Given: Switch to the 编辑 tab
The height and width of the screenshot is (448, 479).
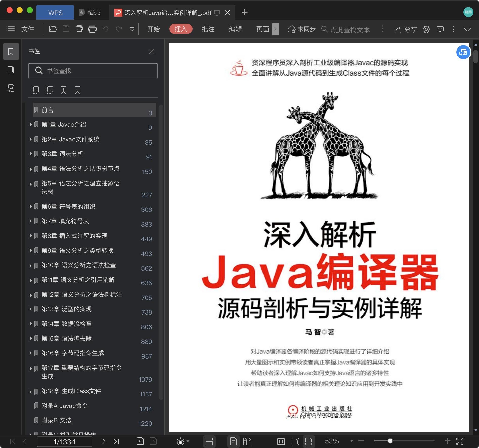Looking at the screenshot, I should click(235, 29).
